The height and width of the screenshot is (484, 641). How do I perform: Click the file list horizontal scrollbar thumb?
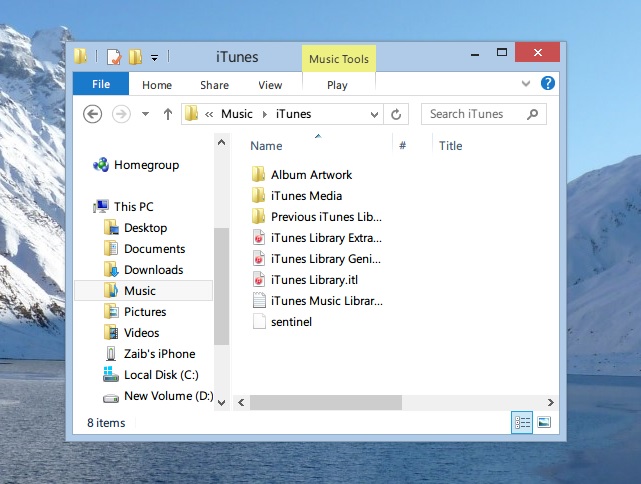pos(326,403)
